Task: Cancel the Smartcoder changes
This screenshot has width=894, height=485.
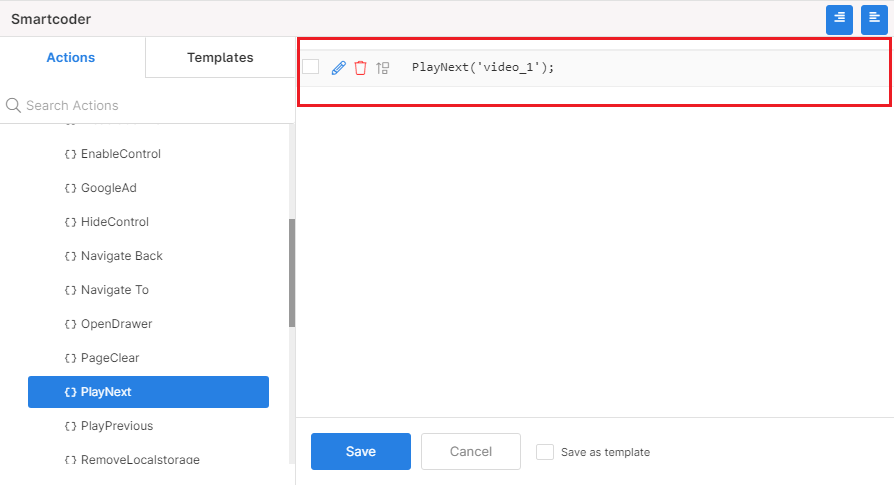Action: point(471,451)
